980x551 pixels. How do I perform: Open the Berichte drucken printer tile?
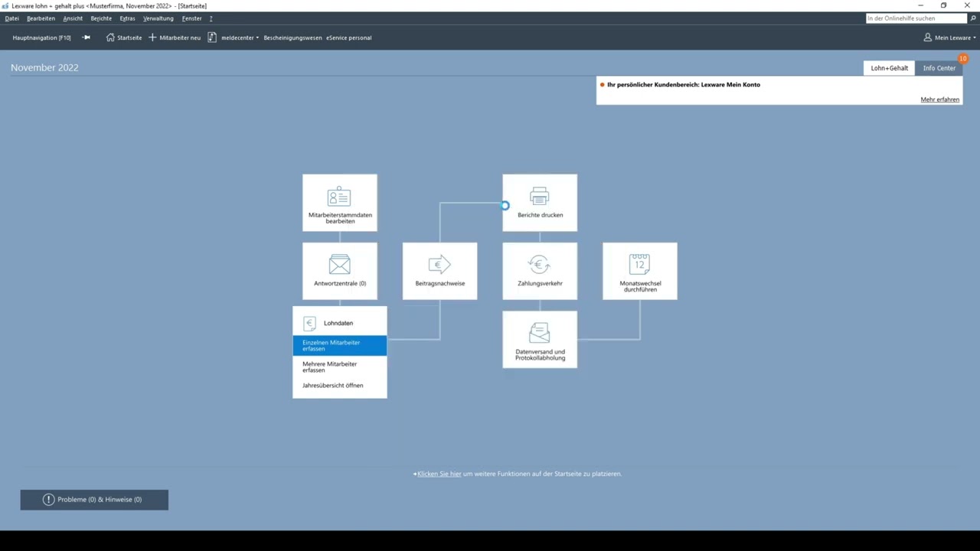540,203
